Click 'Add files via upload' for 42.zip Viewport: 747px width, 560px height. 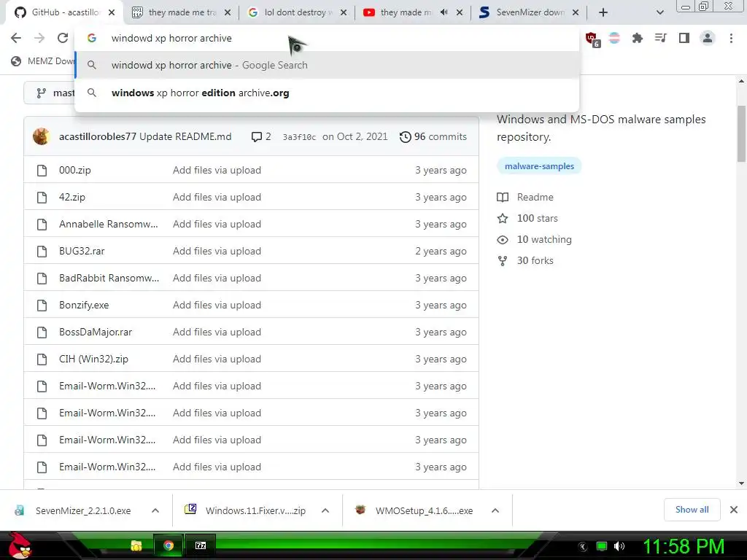click(x=217, y=197)
